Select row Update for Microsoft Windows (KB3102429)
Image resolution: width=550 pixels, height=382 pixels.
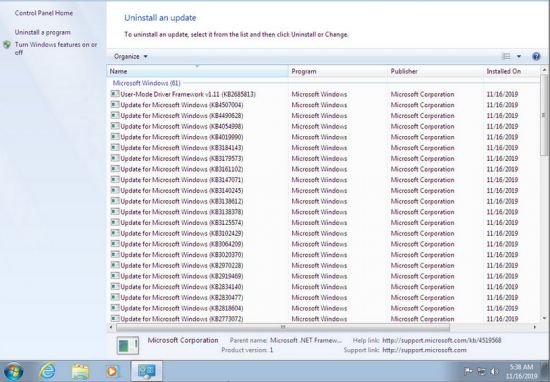(x=323, y=233)
